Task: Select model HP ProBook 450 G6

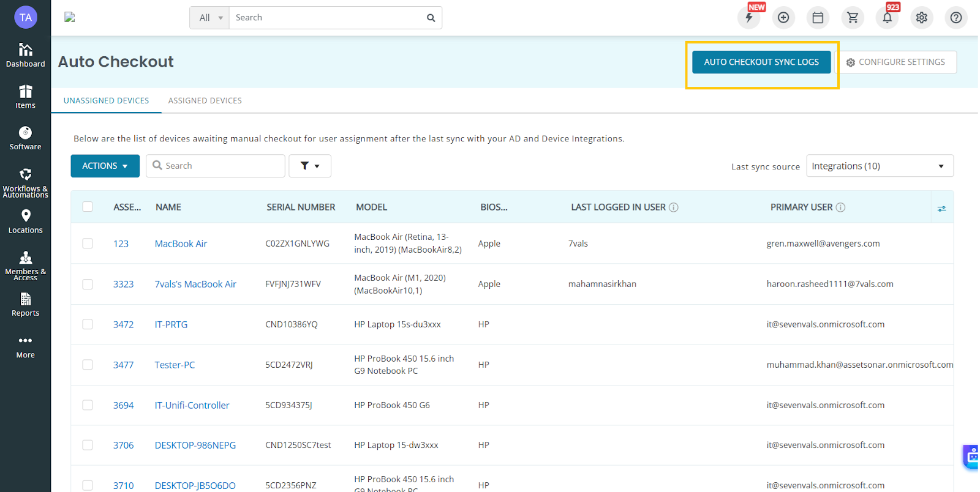Action: tap(392, 405)
